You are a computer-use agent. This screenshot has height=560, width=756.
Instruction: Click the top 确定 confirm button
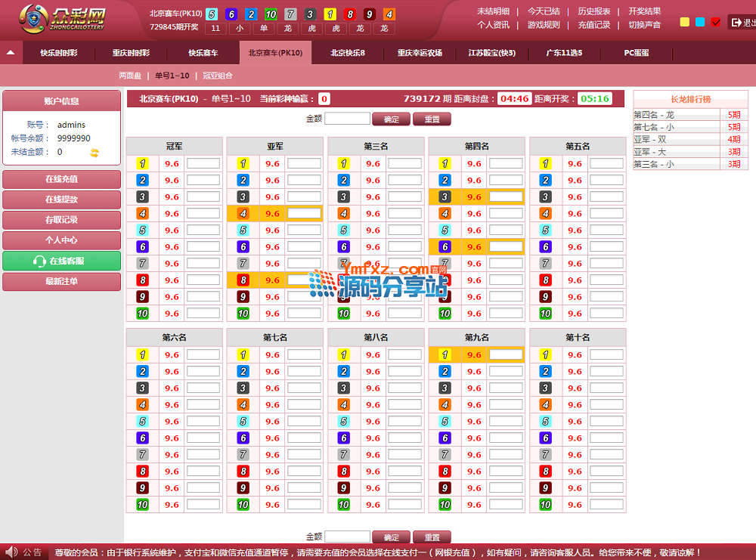pos(391,119)
